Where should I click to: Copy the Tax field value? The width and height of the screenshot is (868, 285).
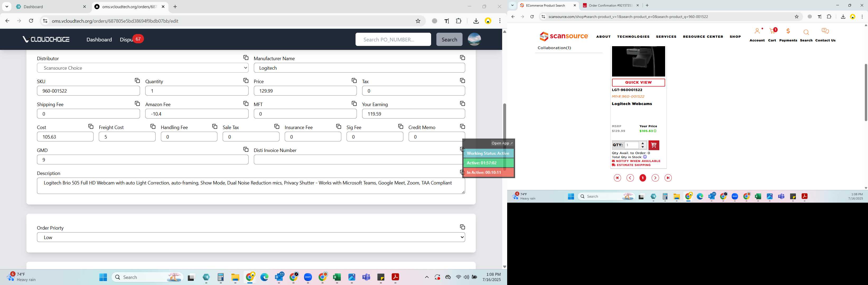(462, 80)
